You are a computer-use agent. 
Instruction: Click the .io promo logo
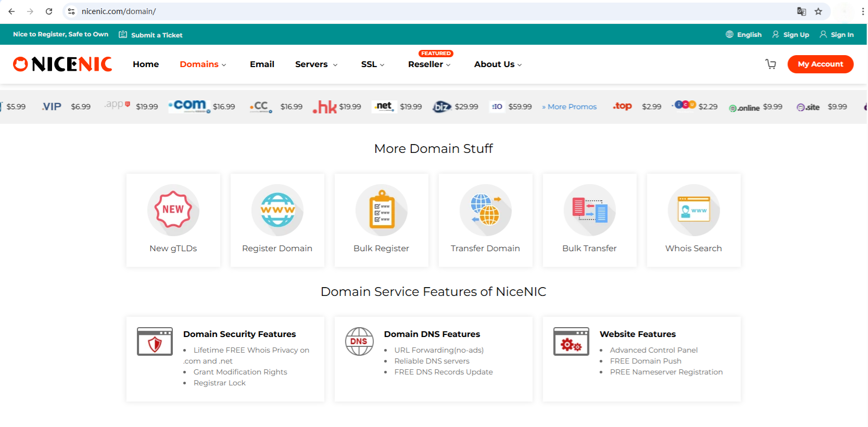pyautogui.click(x=497, y=107)
